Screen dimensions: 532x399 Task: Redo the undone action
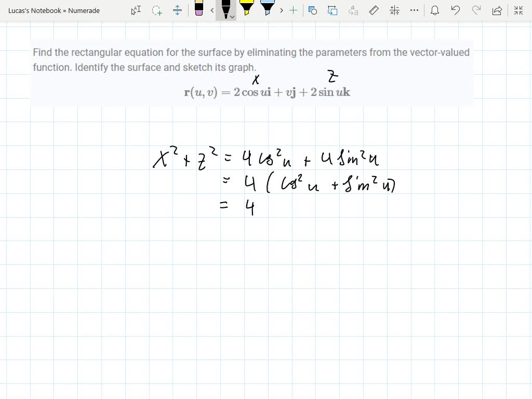(476, 10)
